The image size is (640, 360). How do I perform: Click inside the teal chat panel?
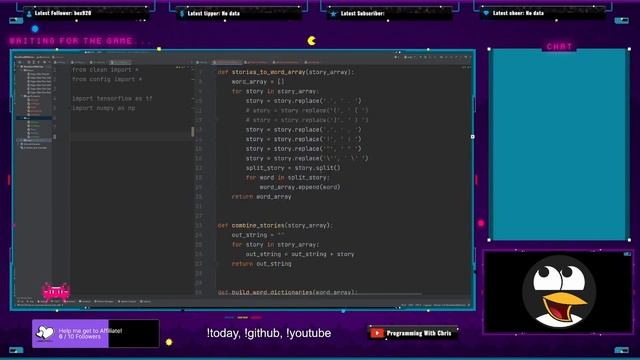(559, 144)
